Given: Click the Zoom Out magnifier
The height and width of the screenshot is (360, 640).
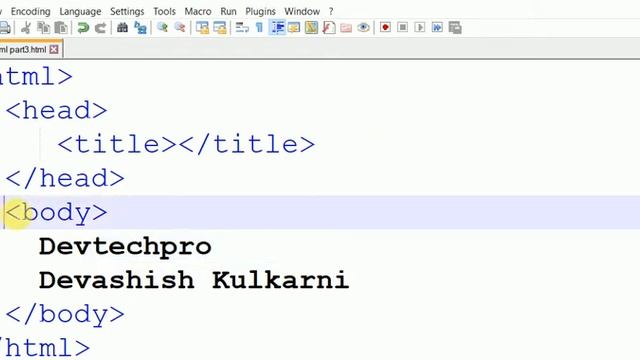Looking at the screenshot, I should click(x=180, y=28).
